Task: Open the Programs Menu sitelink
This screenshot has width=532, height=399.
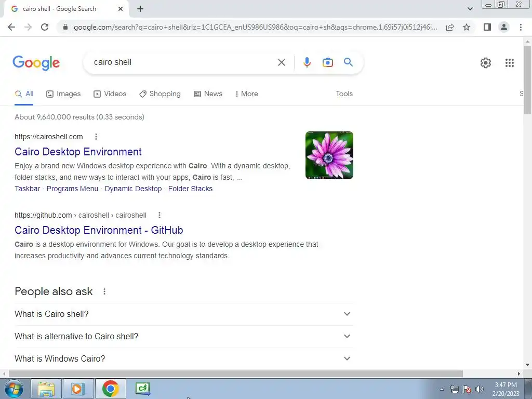Action: [x=72, y=189]
